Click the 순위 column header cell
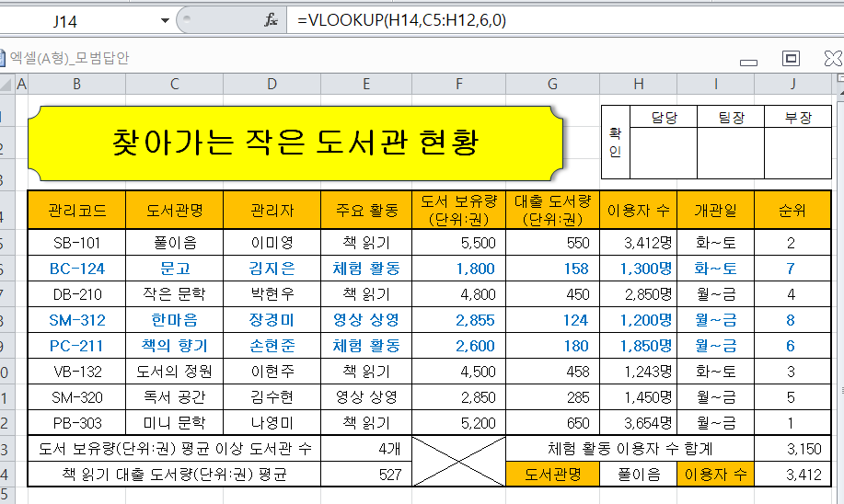The width and height of the screenshot is (844, 504). tap(792, 211)
